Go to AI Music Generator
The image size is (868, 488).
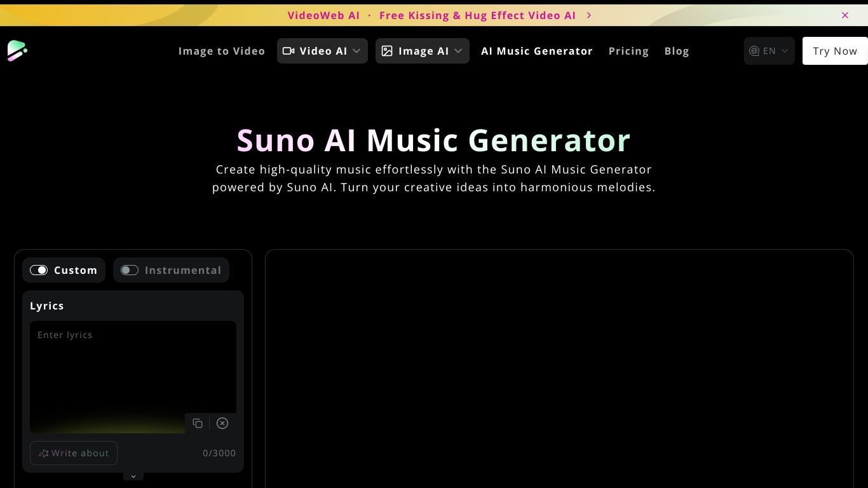[537, 51]
